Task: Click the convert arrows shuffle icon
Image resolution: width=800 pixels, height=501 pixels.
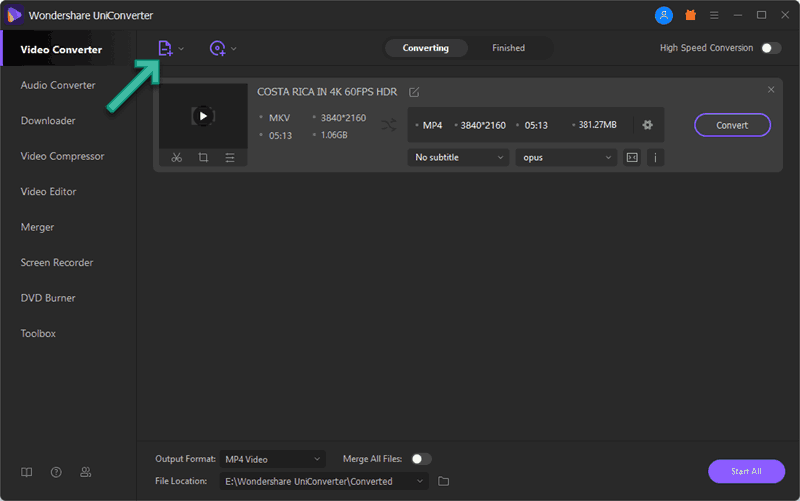Action: point(389,125)
